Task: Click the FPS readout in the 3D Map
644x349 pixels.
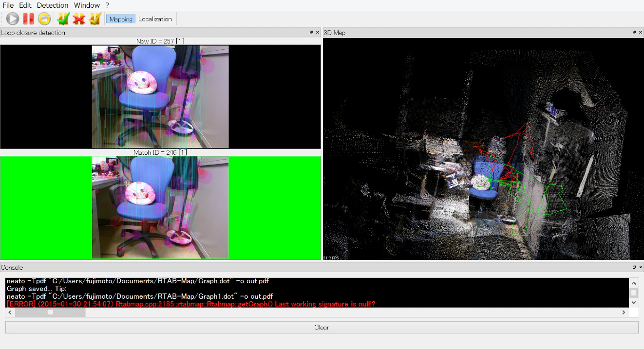Action: coord(331,258)
